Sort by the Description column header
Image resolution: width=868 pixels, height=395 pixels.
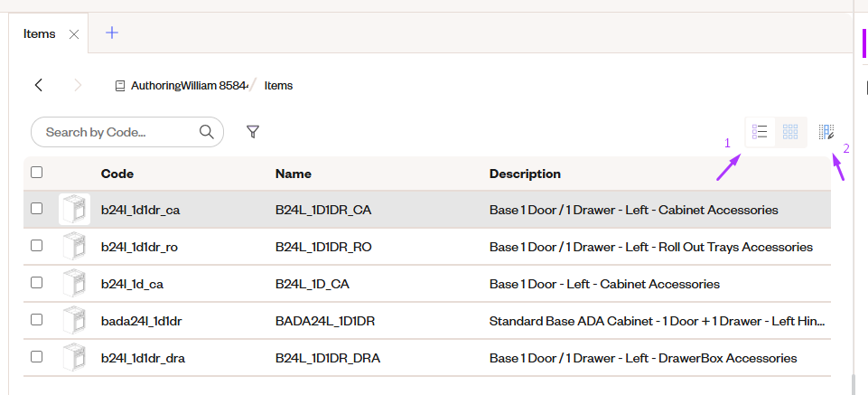525,174
